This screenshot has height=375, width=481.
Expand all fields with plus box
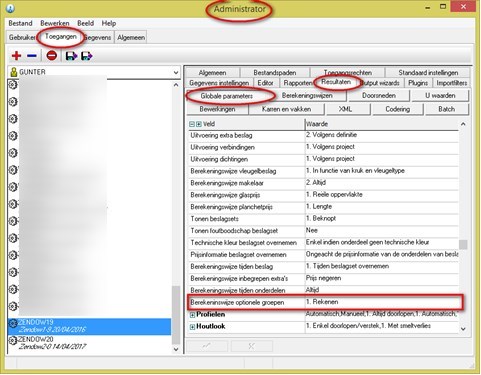click(x=199, y=124)
